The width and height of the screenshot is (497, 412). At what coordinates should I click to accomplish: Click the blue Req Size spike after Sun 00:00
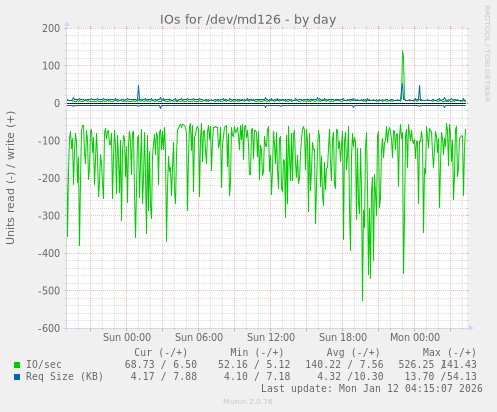[139, 92]
